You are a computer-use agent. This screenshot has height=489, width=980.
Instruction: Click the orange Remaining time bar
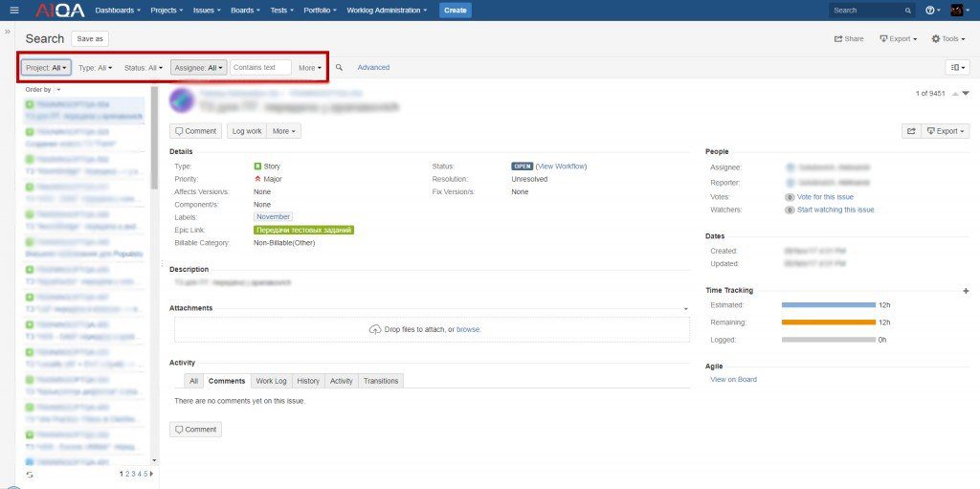(829, 322)
